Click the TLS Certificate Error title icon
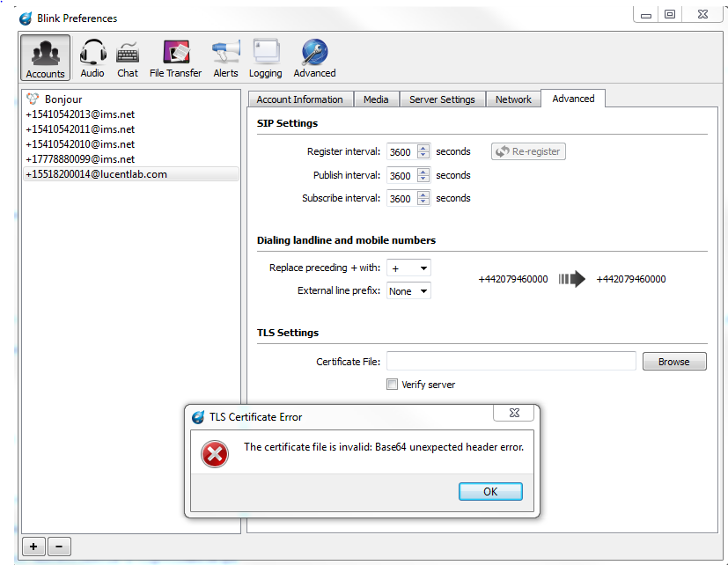This screenshot has height=565, width=728. (198, 417)
